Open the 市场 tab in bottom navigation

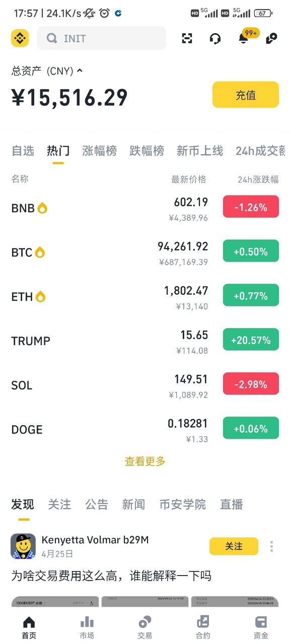pos(87,627)
